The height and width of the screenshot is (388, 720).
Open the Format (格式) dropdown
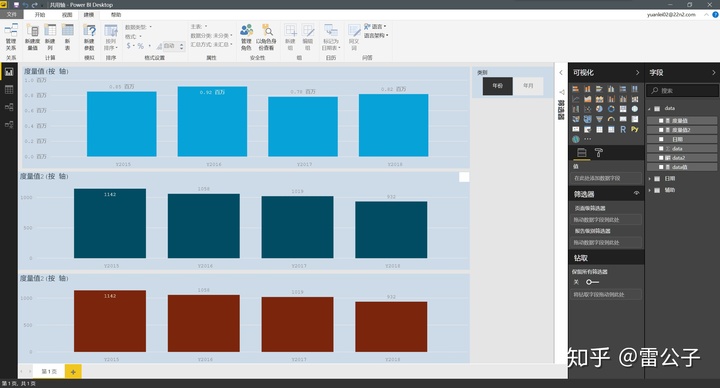(133, 36)
